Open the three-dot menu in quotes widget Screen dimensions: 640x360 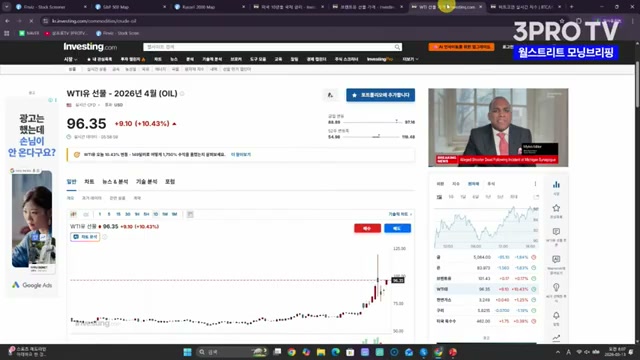coord(535,184)
